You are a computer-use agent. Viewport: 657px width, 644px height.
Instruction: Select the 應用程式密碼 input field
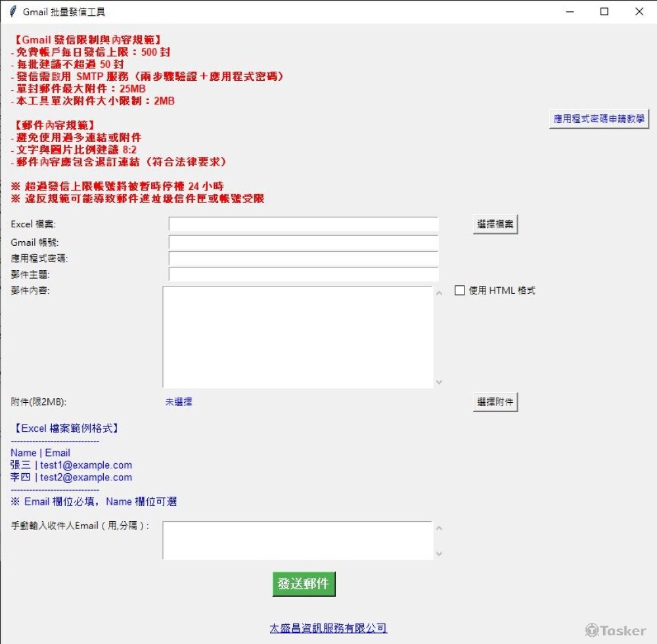click(x=304, y=258)
